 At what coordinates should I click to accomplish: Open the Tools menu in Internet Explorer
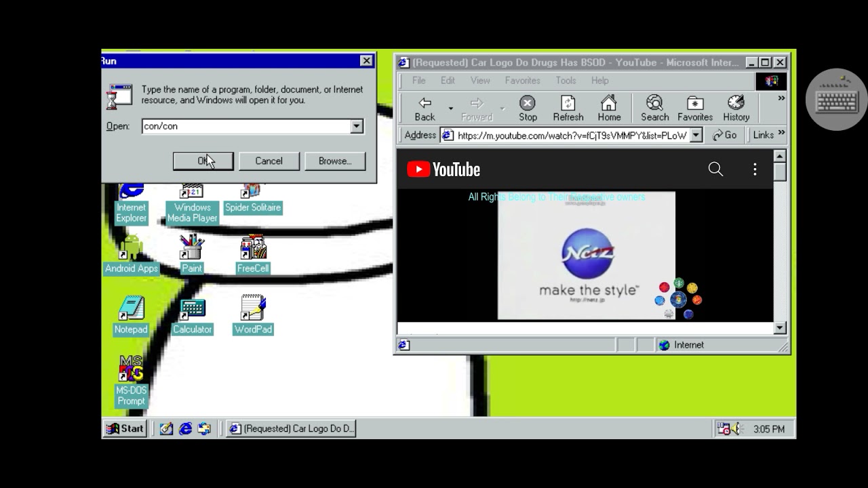(566, 80)
